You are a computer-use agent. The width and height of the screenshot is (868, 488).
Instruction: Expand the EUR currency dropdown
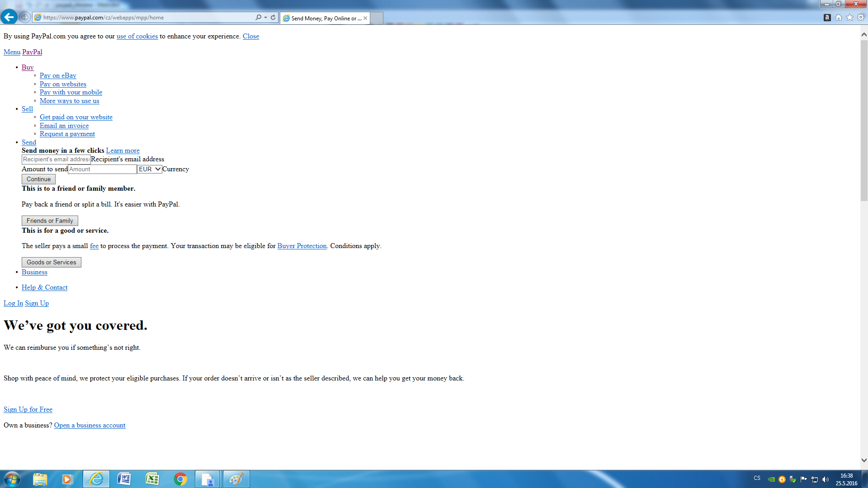(x=150, y=169)
